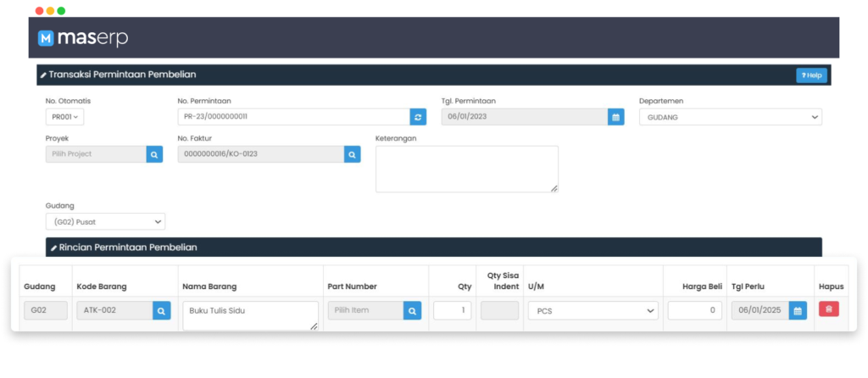Screen dimensions: 868x378
Task: Click the Pilih Project field
Action: pyautogui.click(x=96, y=154)
